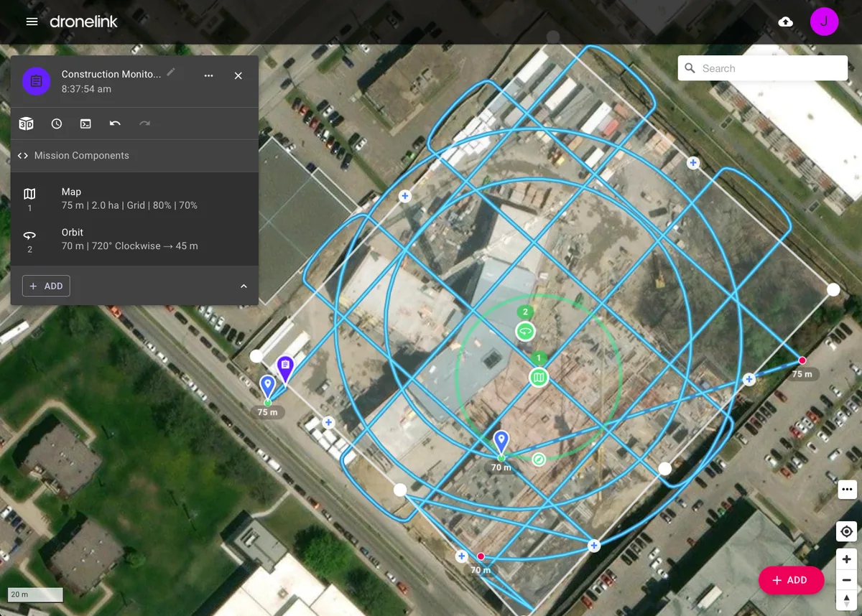This screenshot has height=616, width=862.
Task: Click the right white boundary corner handle
Action: [833, 289]
